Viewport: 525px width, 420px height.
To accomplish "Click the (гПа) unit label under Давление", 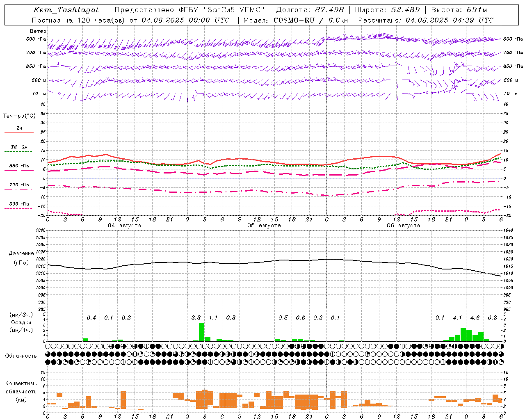I will (x=21, y=262).
